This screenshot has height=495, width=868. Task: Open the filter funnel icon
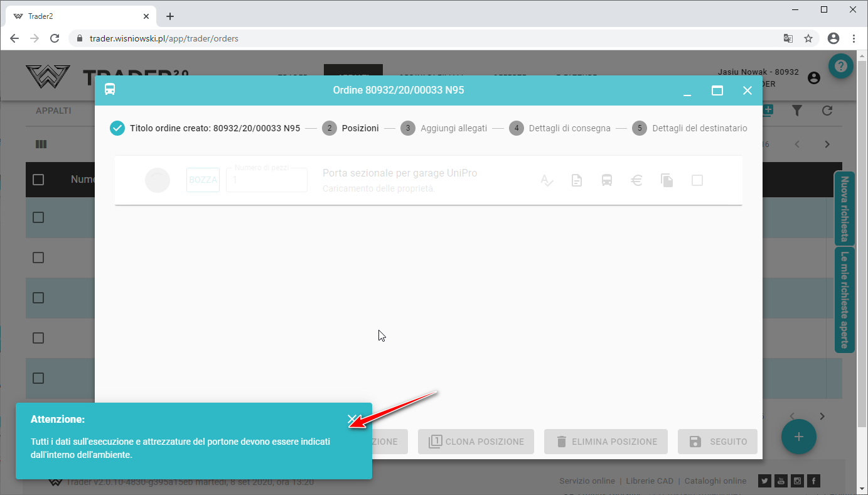pyautogui.click(x=796, y=111)
